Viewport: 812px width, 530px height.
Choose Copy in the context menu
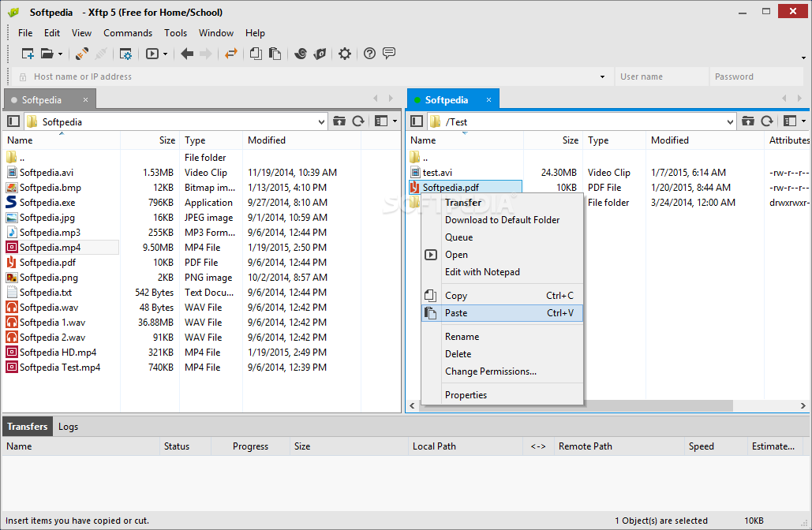[503, 296]
